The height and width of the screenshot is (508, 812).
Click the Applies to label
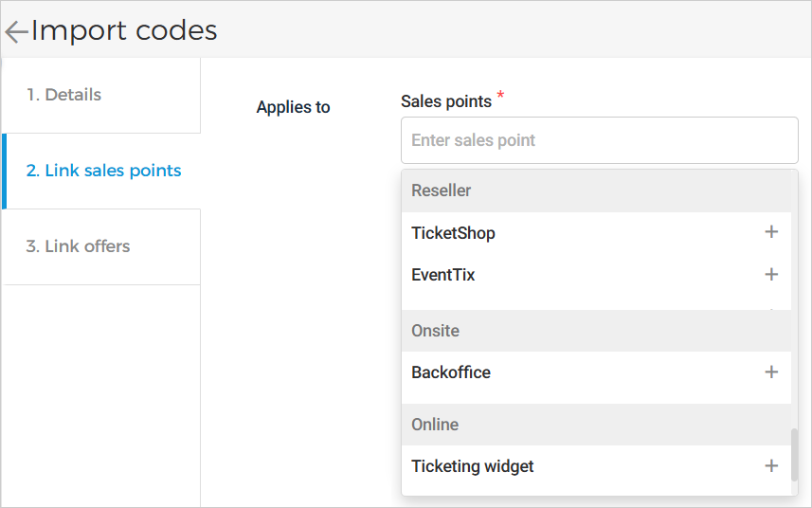pos(293,107)
